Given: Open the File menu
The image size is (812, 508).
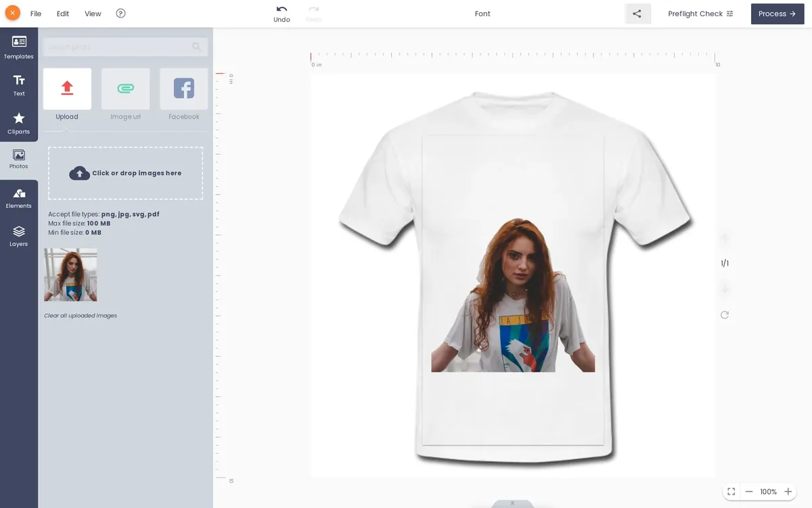Looking at the screenshot, I should (36, 14).
